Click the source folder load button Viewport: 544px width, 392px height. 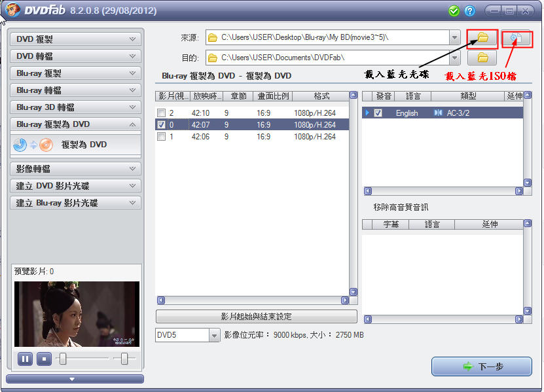pos(482,38)
